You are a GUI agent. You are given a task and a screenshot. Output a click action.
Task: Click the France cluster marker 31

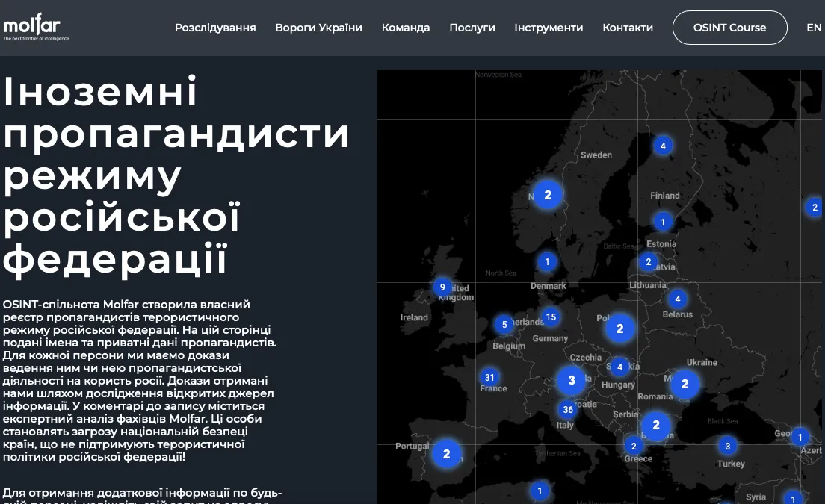pos(489,377)
